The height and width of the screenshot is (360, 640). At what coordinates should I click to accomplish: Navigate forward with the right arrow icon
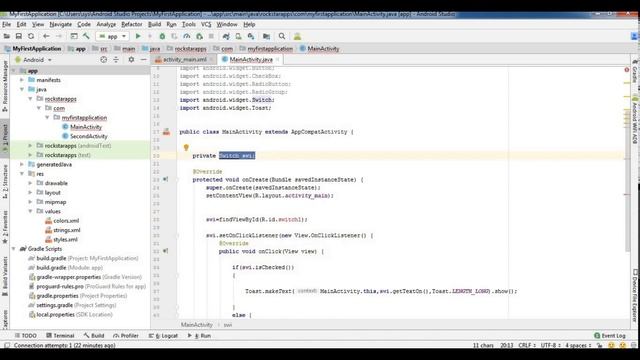click(59, 36)
